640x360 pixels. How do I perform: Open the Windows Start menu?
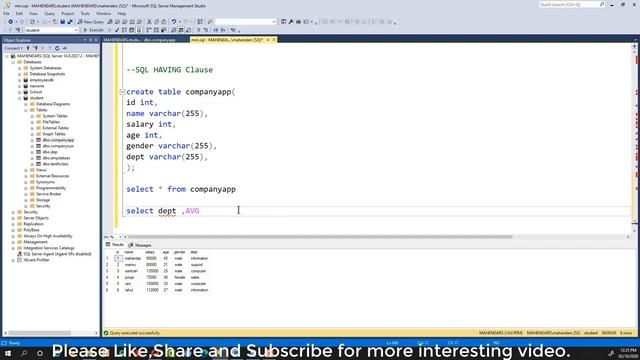[8, 353]
